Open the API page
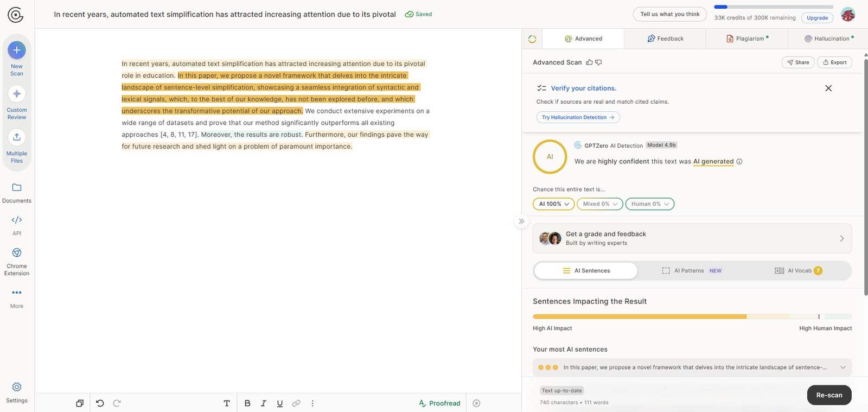Screen dimensions: 868x412 click(17, 225)
